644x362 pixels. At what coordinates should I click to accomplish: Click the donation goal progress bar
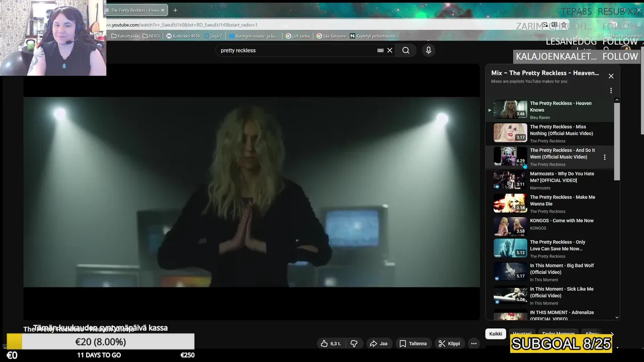pyautogui.click(x=101, y=342)
